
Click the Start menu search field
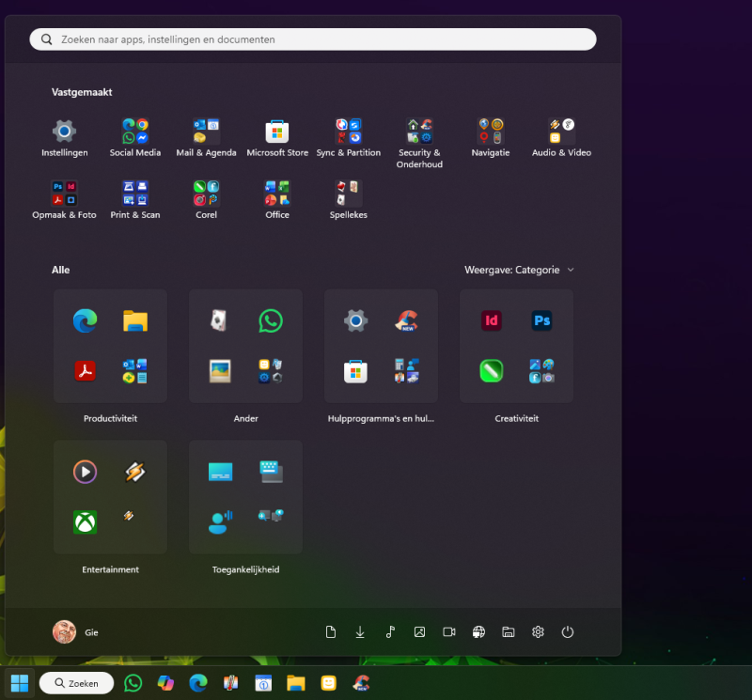(x=313, y=39)
